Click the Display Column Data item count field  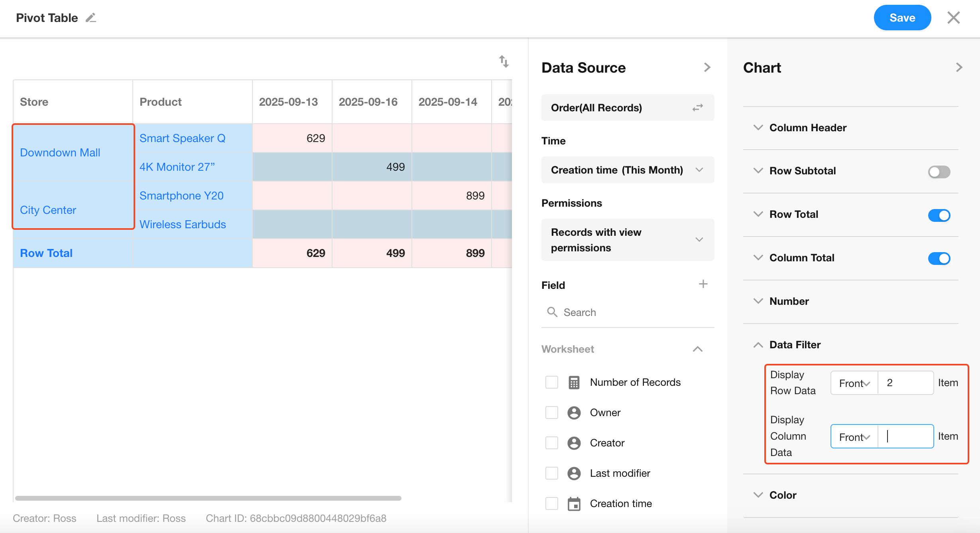click(905, 436)
